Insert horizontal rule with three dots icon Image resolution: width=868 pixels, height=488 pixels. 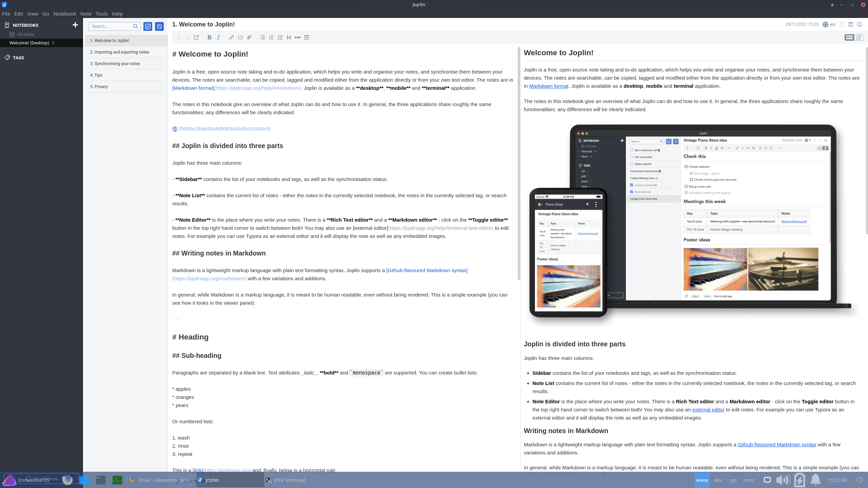pyautogui.click(x=297, y=37)
